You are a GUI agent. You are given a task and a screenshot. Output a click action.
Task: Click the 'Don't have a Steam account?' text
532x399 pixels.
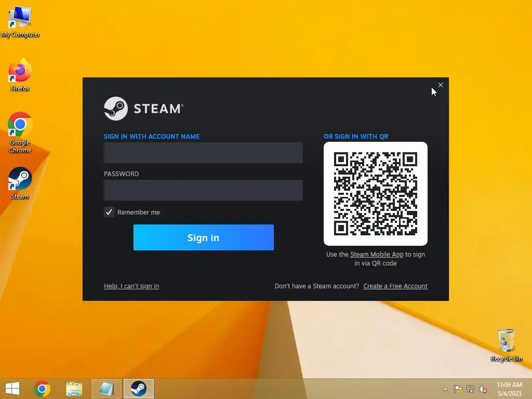coord(317,286)
